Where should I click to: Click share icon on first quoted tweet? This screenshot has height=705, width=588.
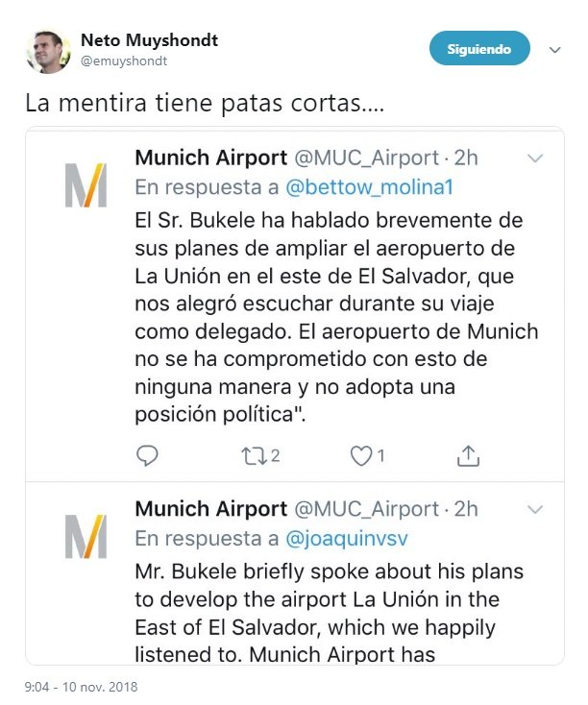[x=468, y=454]
